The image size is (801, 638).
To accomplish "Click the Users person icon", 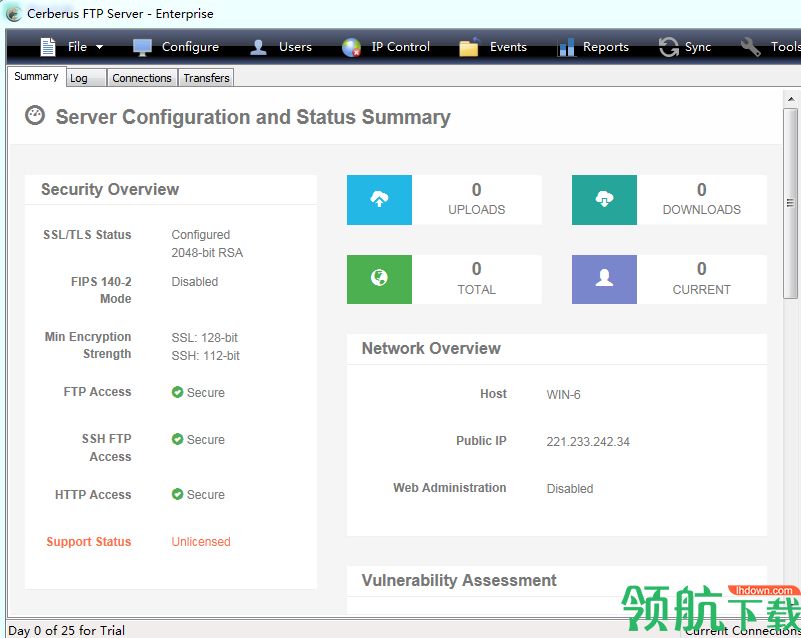I will [258, 47].
